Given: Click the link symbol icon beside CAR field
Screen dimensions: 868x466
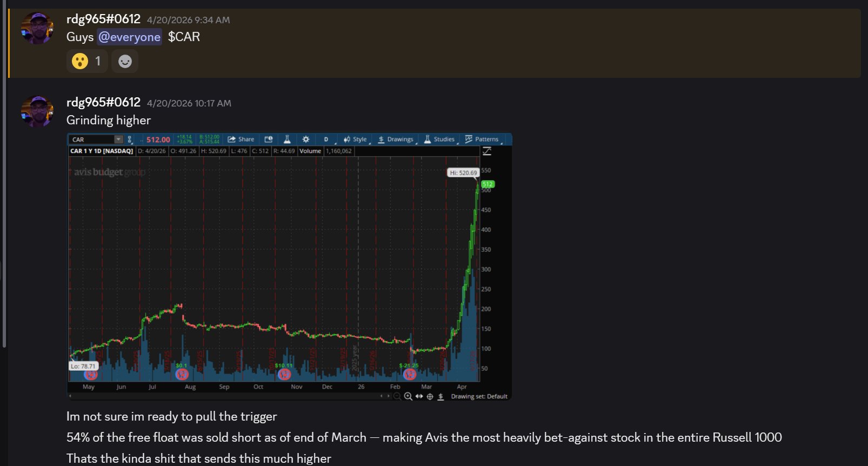Looking at the screenshot, I should point(129,139).
